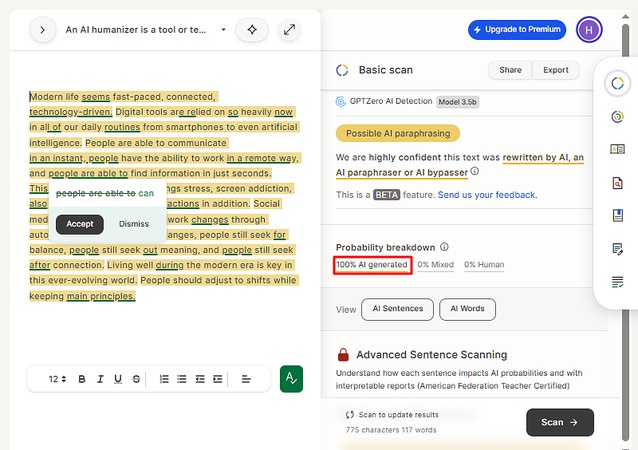Select the 100% AI generated tab
This screenshot has height=450, width=638.
[372, 265]
